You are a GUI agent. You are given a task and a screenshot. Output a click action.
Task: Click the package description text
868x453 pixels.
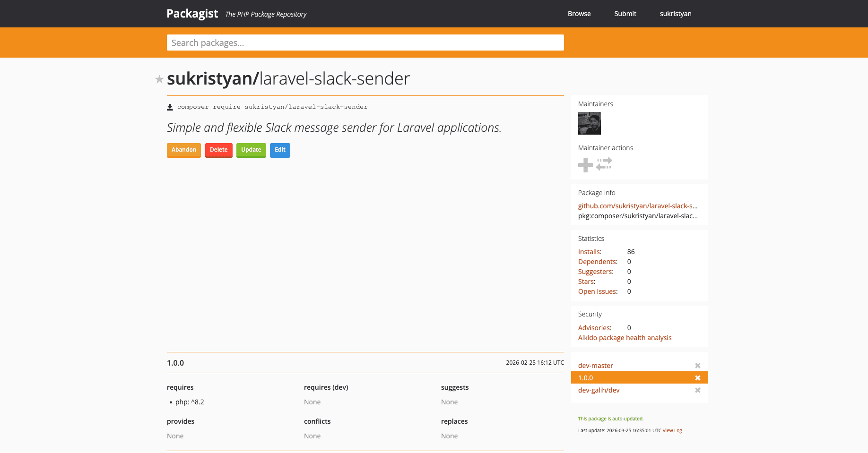click(x=334, y=128)
